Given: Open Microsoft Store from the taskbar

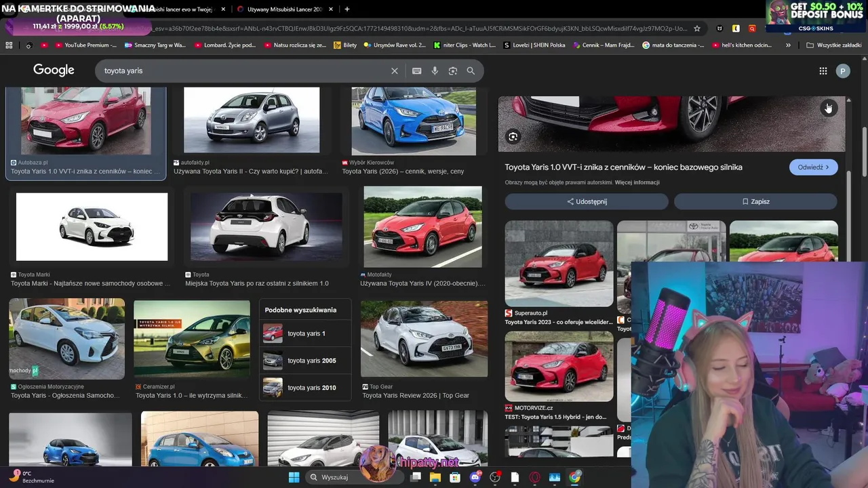Looking at the screenshot, I should tap(455, 477).
